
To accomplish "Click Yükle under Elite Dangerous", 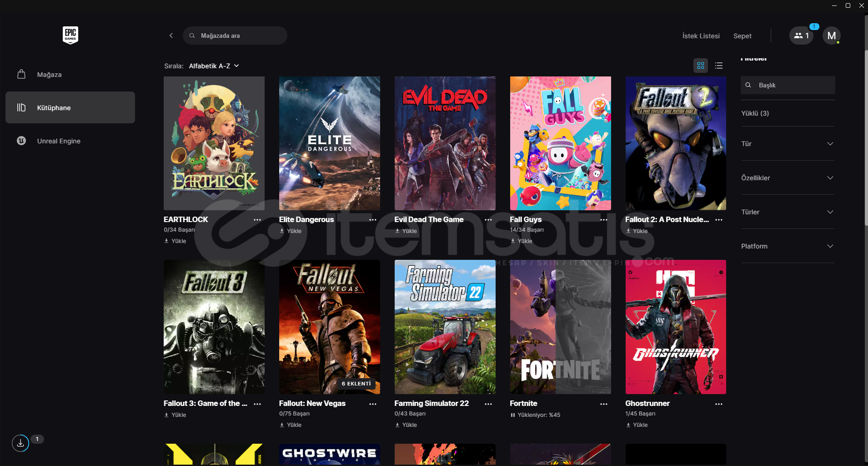I will 291,231.
